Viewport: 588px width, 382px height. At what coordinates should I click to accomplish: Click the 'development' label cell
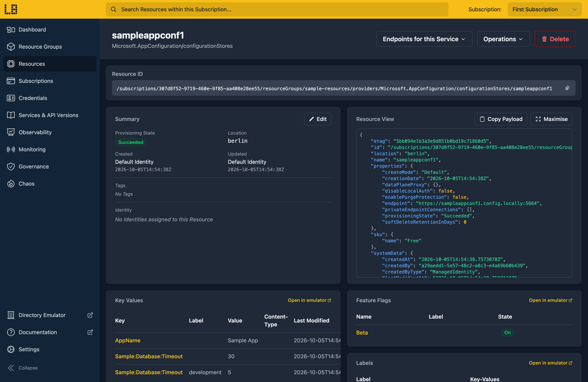click(x=205, y=372)
